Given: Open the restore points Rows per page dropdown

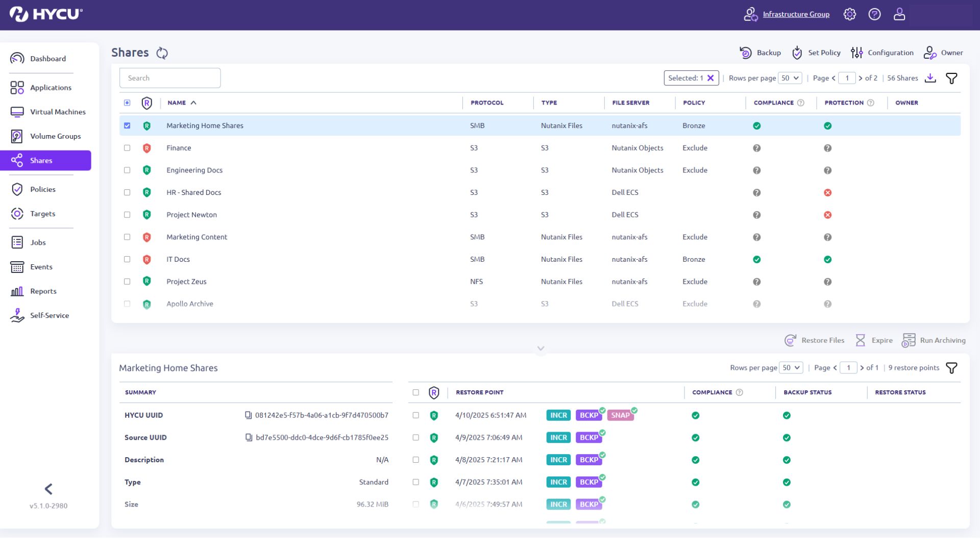Looking at the screenshot, I should coord(791,368).
